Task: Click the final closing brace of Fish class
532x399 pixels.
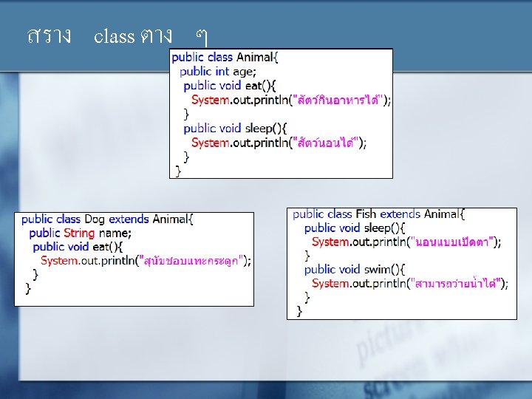Action: pyautogui.click(x=299, y=311)
